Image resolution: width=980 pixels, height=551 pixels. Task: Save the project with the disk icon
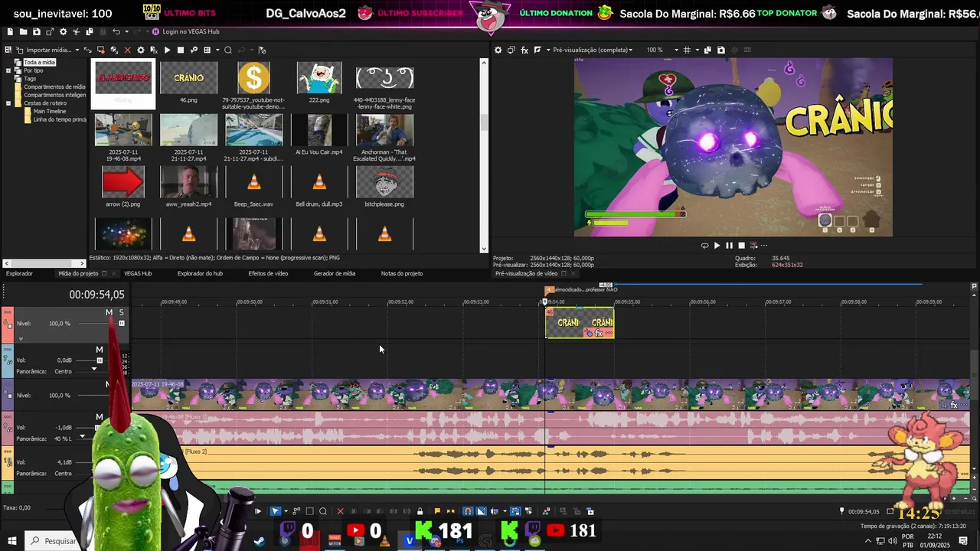click(x=36, y=31)
